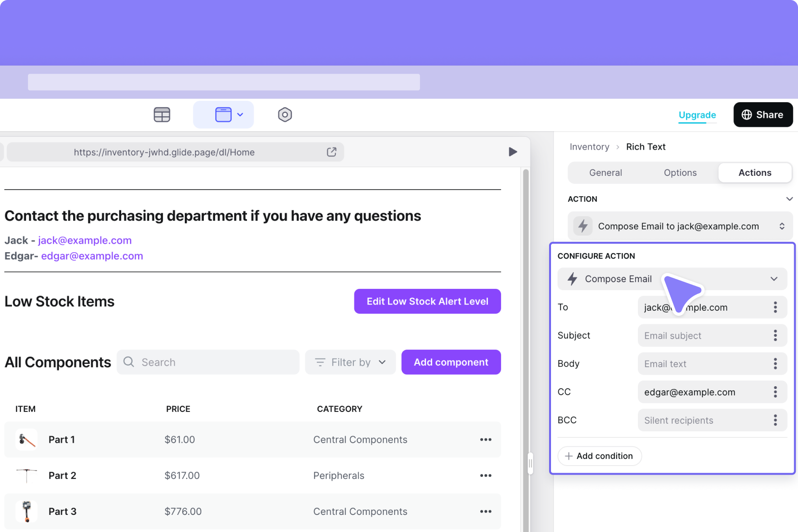798x532 pixels.
Task: Open three-dot menu for Part 1 row
Action: click(x=485, y=439)
